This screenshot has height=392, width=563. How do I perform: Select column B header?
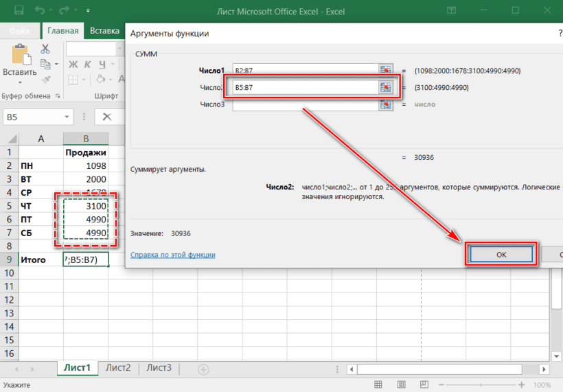86,139
